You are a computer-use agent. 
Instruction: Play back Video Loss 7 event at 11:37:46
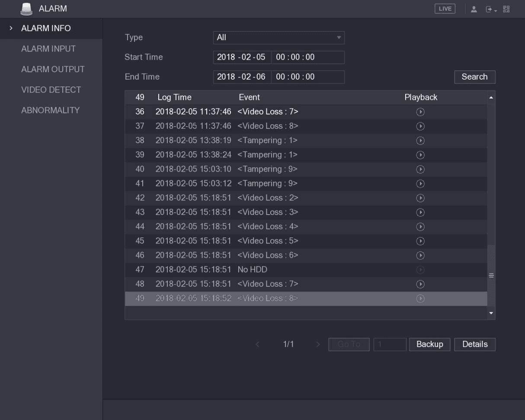pos(419,112)
